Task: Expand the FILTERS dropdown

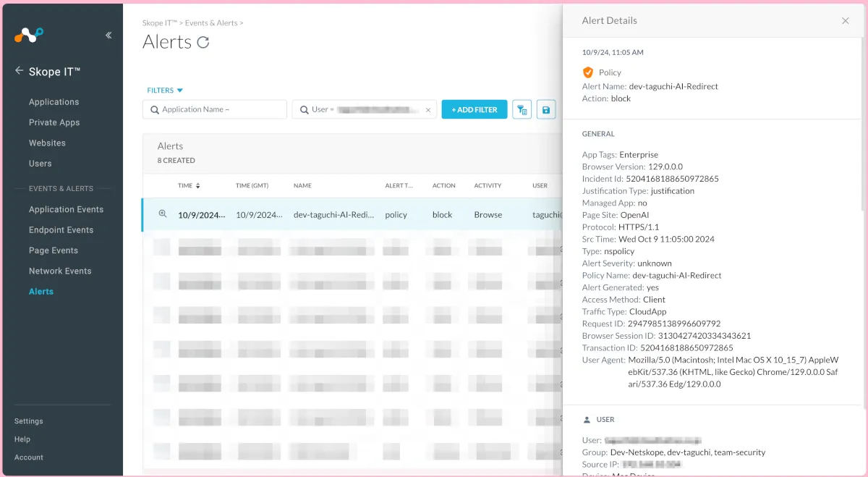Action: coord(165,90)
